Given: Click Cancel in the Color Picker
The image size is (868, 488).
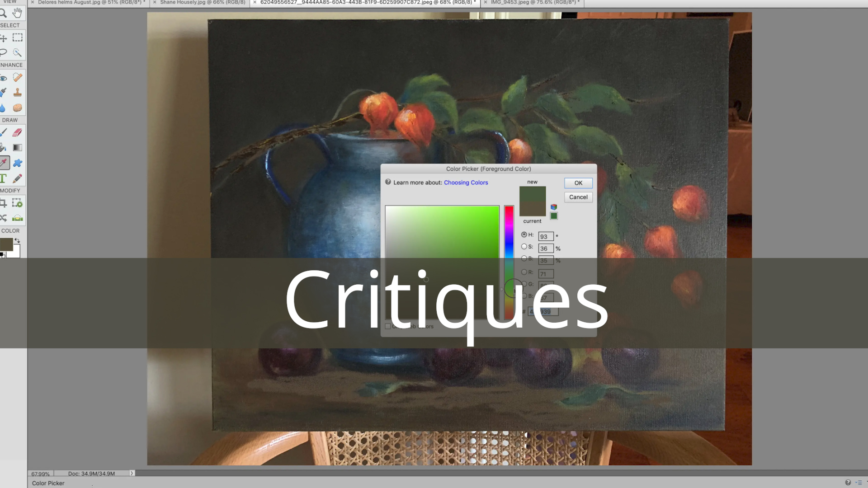Looking at the screenshot, I should pyautogui.click(x=578, y=197).
